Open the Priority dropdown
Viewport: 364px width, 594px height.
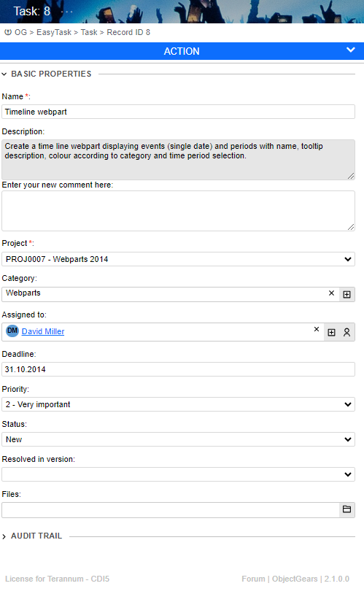coord(178,404)
